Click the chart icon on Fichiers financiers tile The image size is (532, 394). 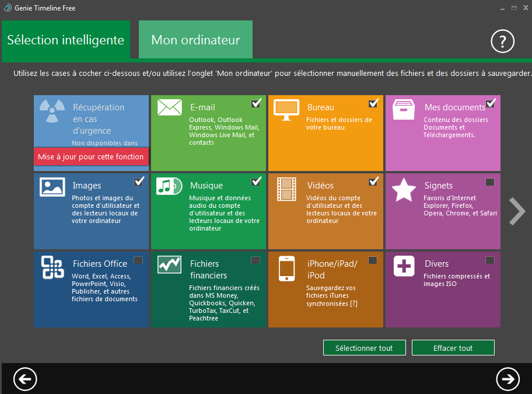click(x=169, y=264)
